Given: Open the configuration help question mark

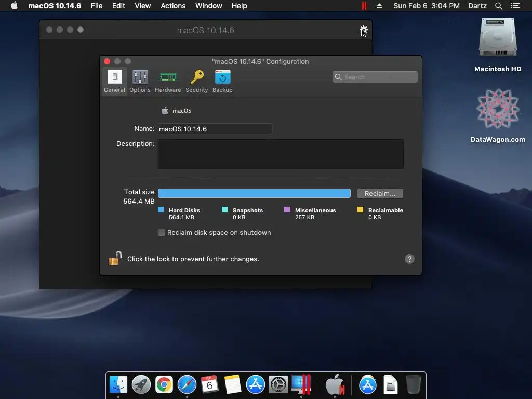Looking at the screenshot, I should coord(409,259).
